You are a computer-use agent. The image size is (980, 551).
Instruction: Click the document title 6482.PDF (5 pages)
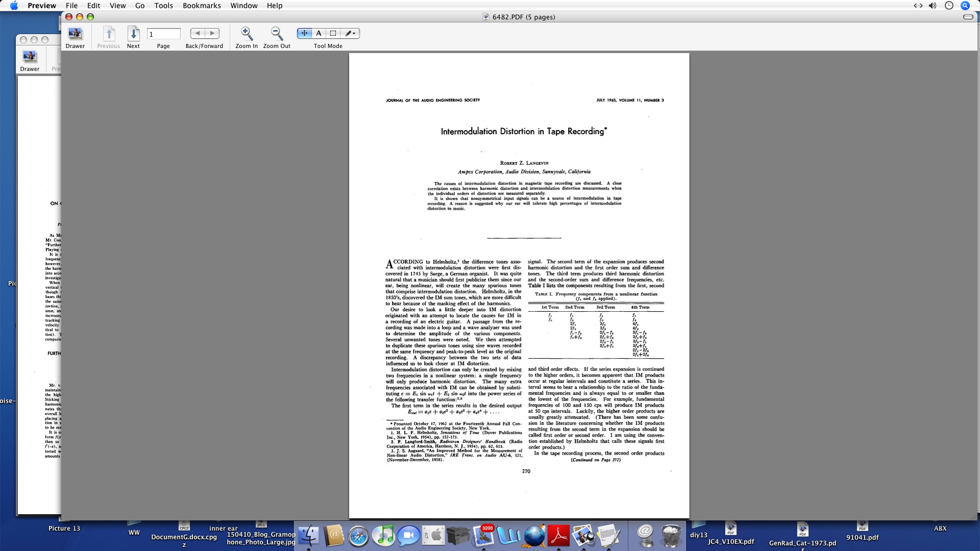(523, 17)
